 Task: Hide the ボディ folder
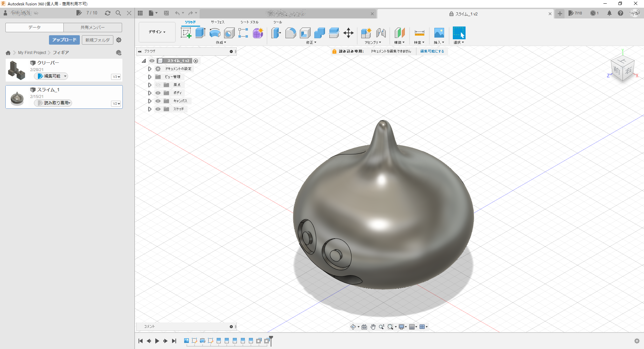(158, 93)
